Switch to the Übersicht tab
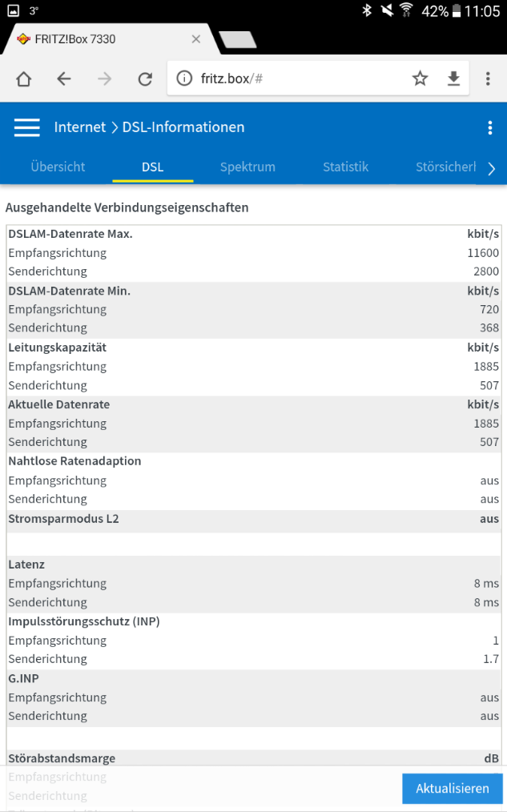This screenshot has height=812, width=507. pos(58,167)
